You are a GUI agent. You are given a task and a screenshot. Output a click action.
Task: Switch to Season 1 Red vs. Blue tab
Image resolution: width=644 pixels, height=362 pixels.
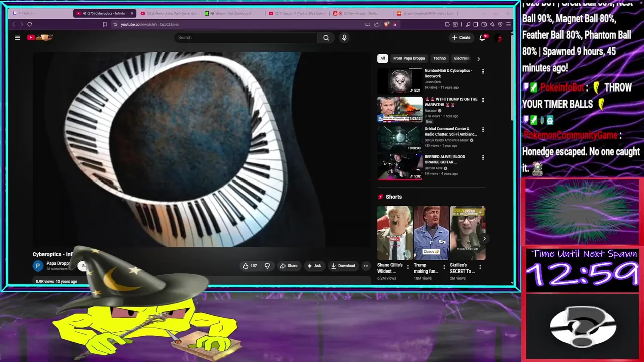[298, 13]
